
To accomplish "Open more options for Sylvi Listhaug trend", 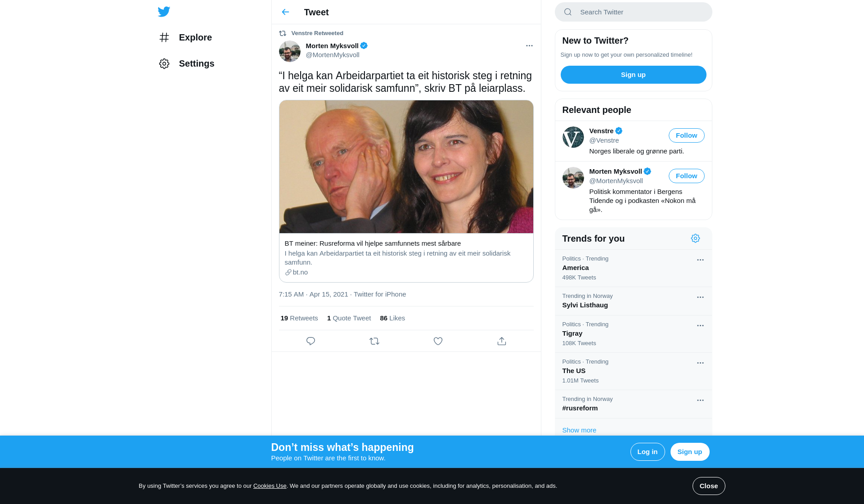I will tap(700, 297).
